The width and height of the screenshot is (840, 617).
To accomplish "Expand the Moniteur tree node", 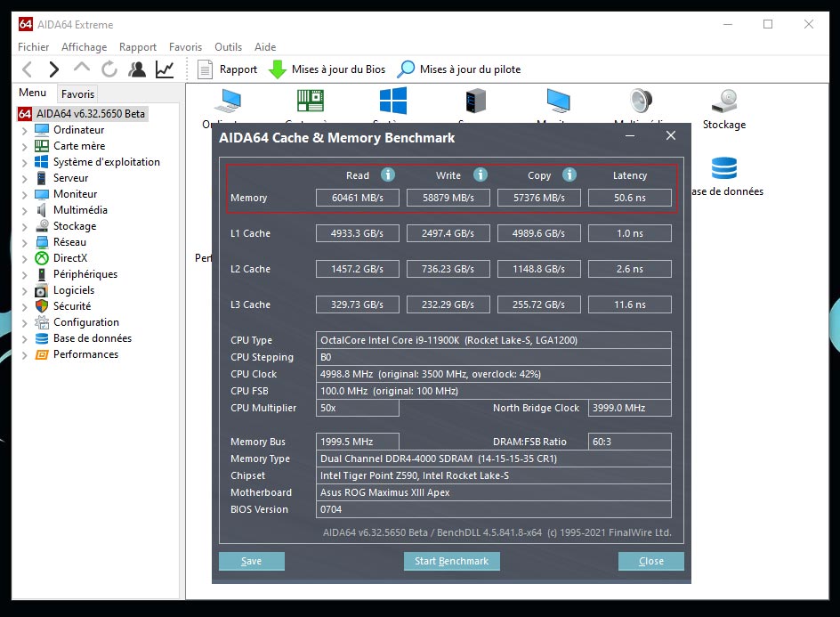I will (25, 195).
